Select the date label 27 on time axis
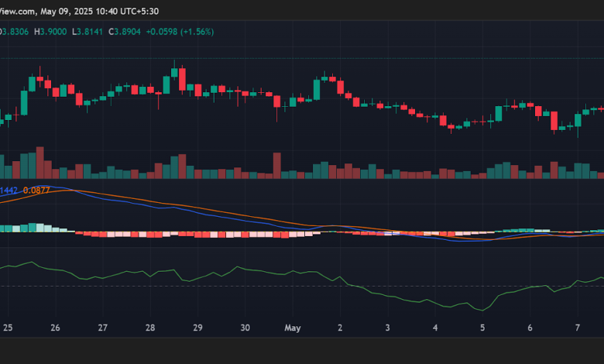604x364 pixels. pos(102,328)
